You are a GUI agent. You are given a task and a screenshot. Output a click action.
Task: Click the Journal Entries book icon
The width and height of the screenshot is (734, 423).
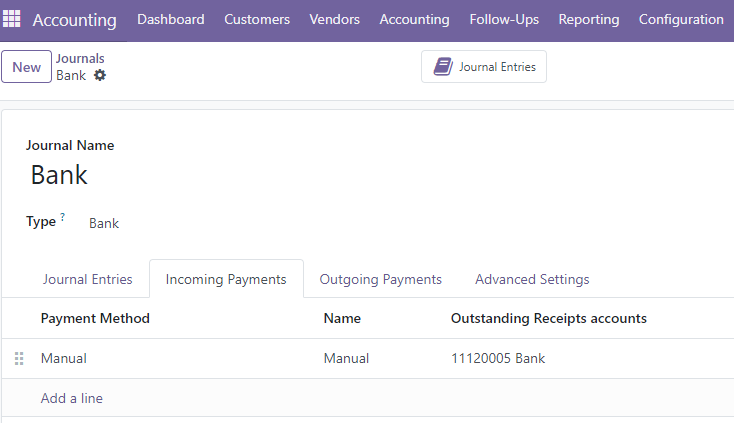pos(443,66)
